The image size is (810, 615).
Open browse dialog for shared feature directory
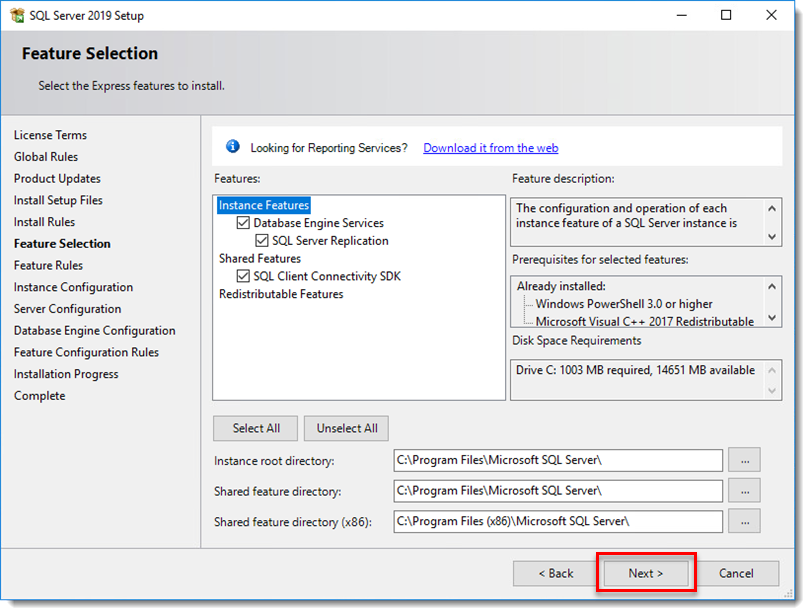744,491
